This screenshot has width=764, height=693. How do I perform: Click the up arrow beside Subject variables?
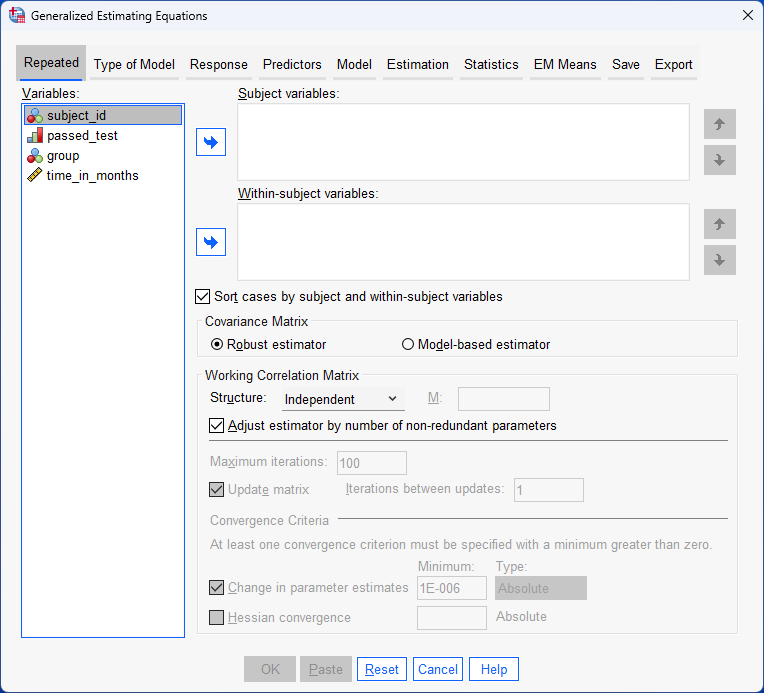720,124
